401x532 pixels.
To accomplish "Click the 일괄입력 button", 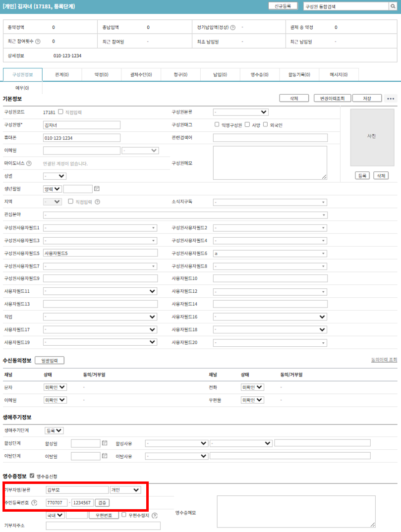I will point(50,361).
